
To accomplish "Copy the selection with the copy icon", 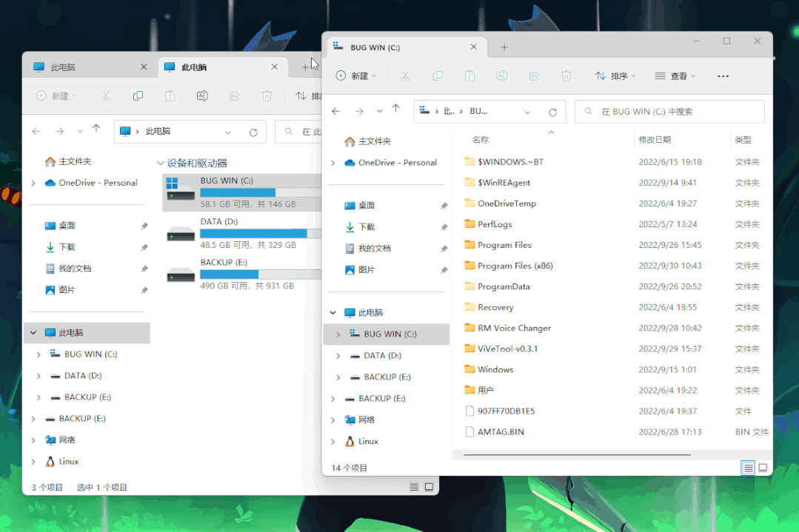I will [437, 75].
